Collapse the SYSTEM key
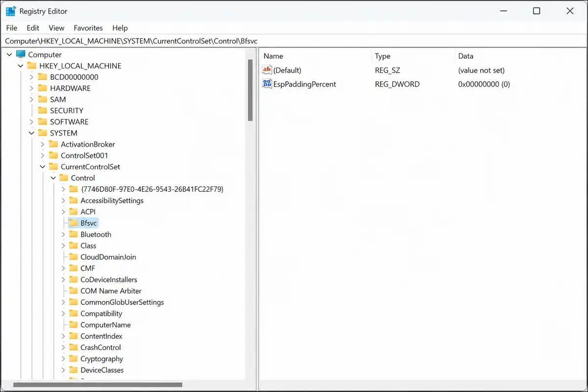 click(31, 133)
